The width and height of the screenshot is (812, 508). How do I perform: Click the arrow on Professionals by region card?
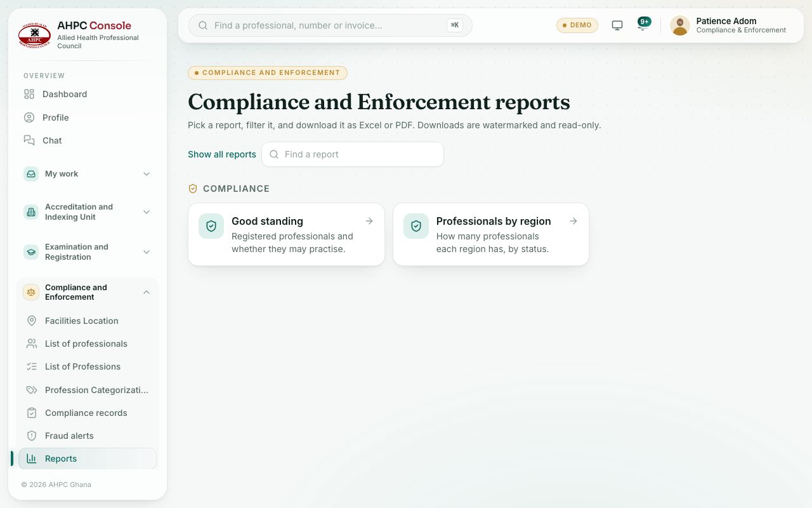573,221
